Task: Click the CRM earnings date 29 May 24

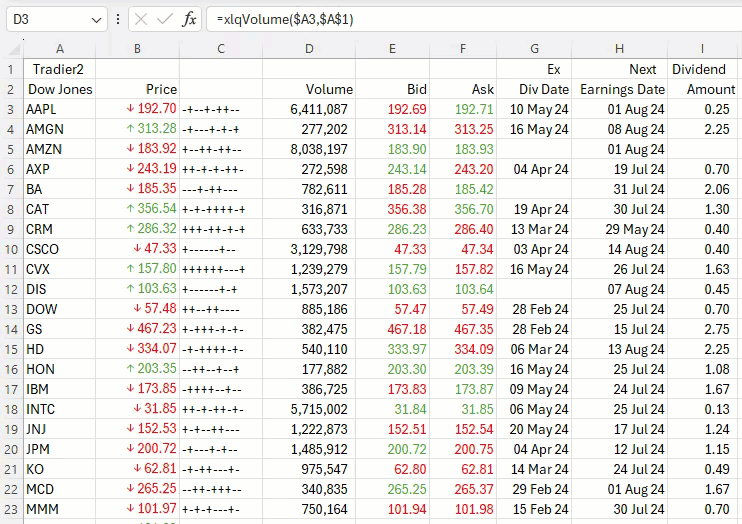Action: click(619, 229)
